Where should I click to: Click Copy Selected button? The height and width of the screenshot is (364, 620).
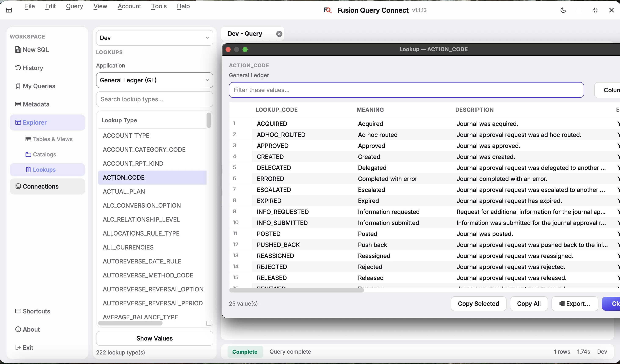[x=478, y=304]
